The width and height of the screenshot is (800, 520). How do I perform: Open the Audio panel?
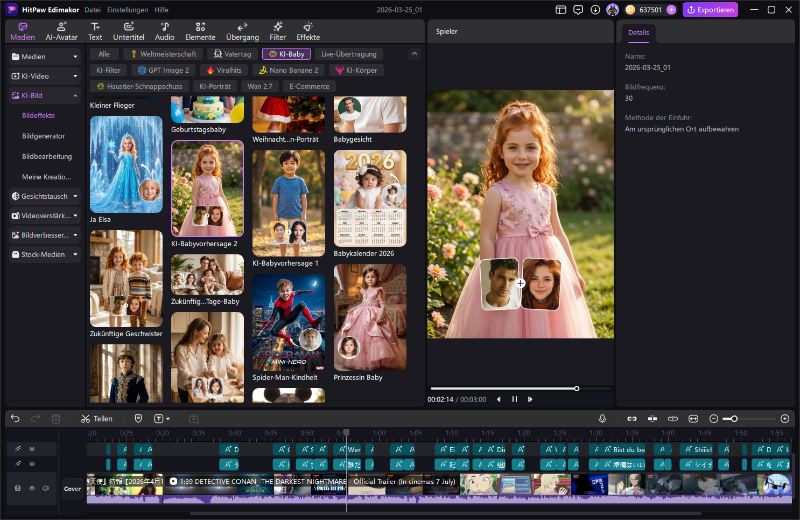[x=164, y=31]
